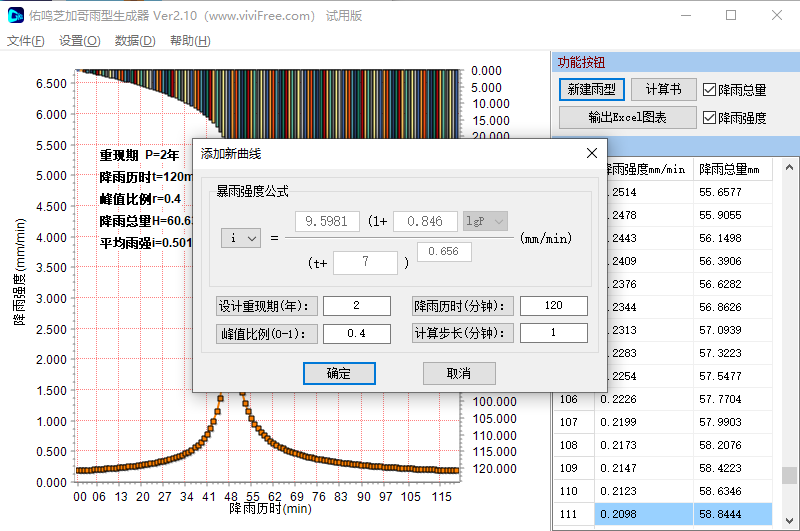Open the i formula type dropdown
This screenshot has width=800, height=531.
241,238
